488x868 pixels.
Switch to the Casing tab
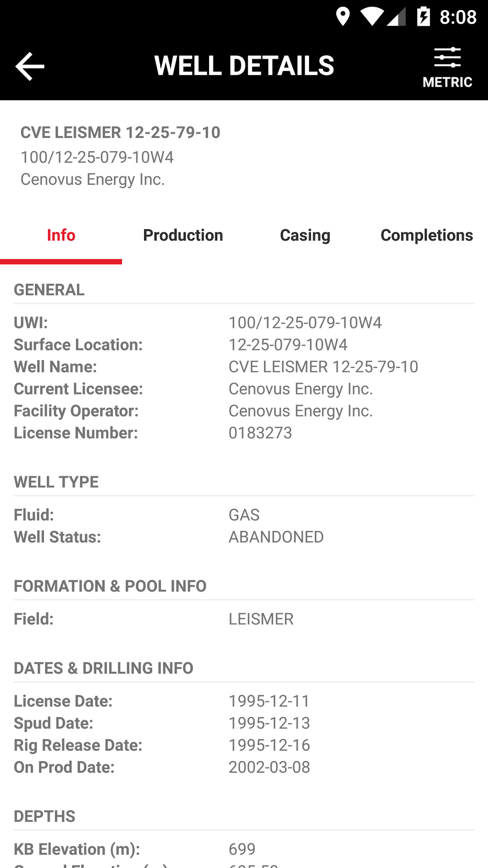pyautogui.click(x=305, y=236)
